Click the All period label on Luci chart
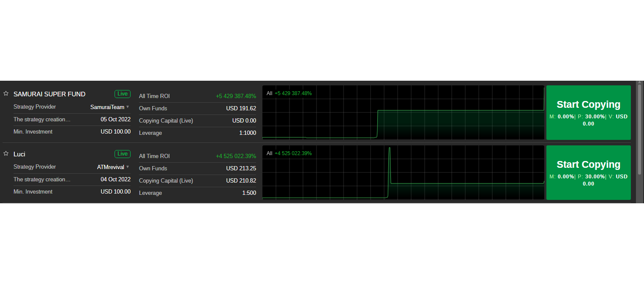This screenshot has width=644, height=284. pos(270,153)
